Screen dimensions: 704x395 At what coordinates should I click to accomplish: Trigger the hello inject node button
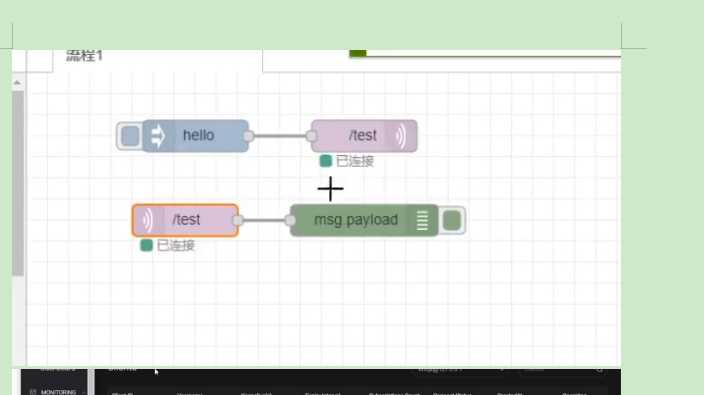(x=130, y=136)
